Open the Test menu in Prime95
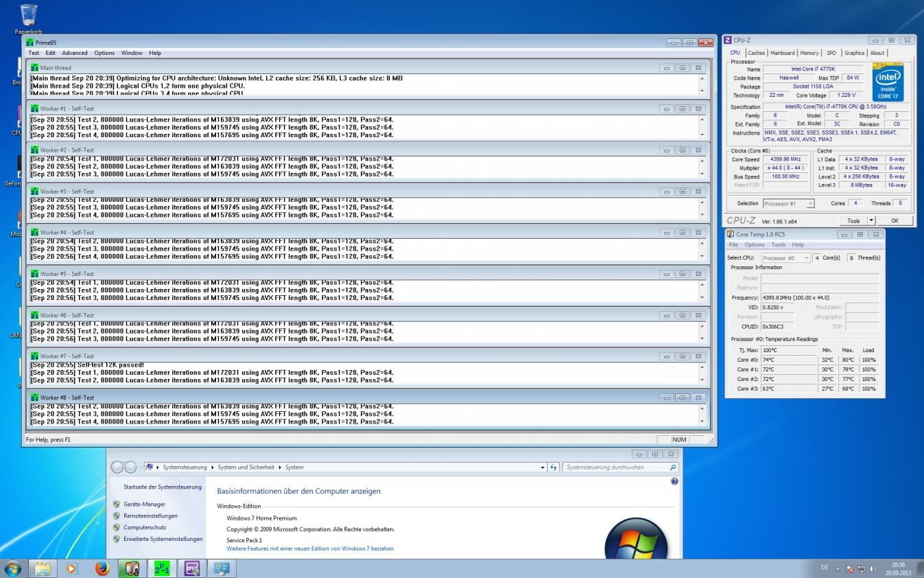 33,53
